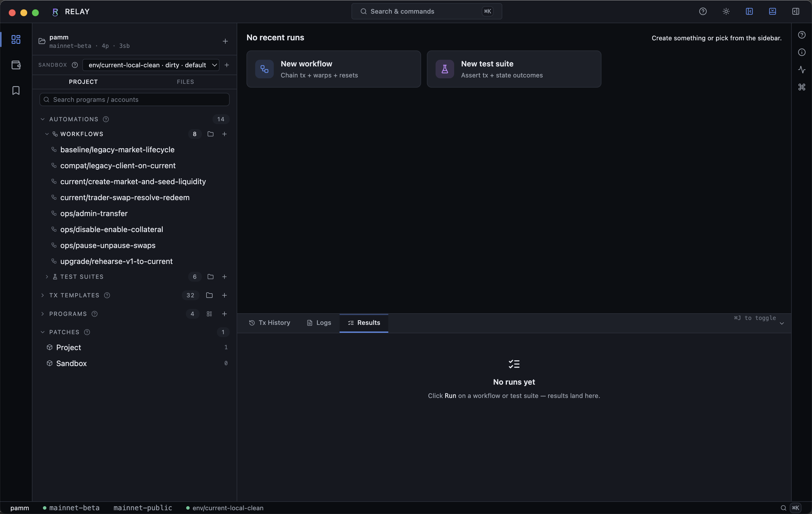Image resolution: width=812 pixels, height=514 pixels.
Task: Click the New test suite card
Action: click(x=514, y=69)
